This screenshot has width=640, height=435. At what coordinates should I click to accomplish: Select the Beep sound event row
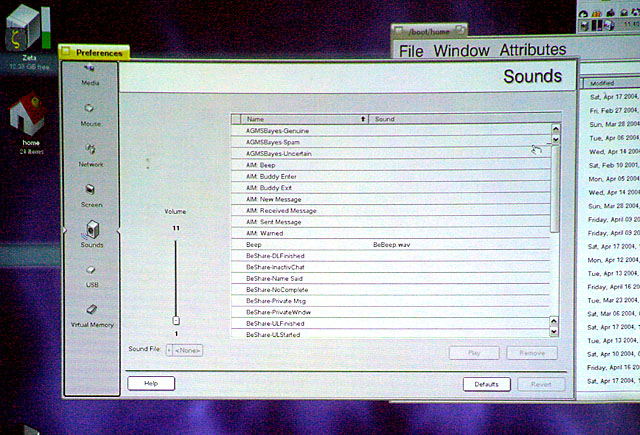[300, 244]
